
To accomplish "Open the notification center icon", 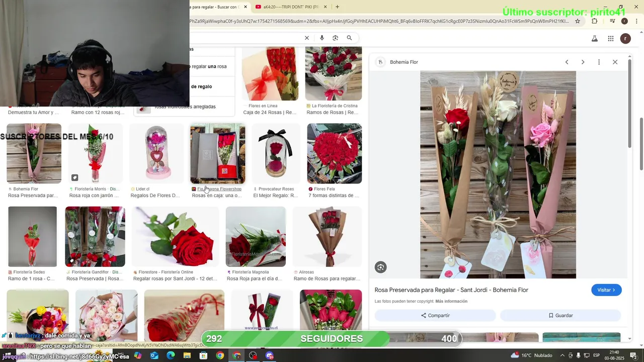I will click(x=633, y=355).
